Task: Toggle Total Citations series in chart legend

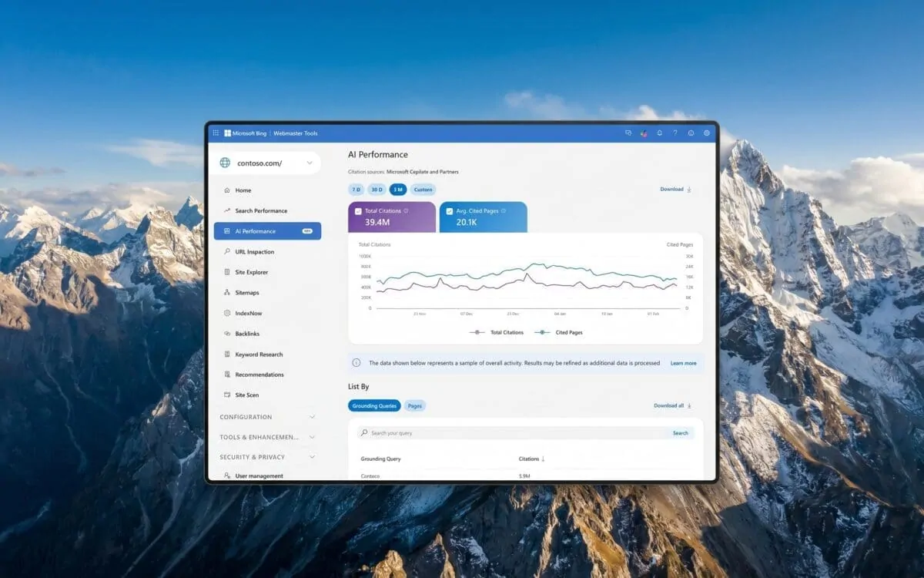Action: click(496, 332)
